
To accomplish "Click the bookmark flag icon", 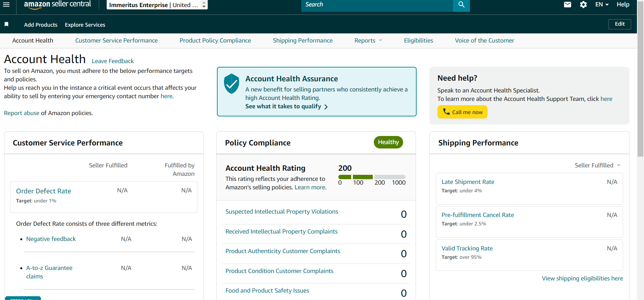I will 6,24.
